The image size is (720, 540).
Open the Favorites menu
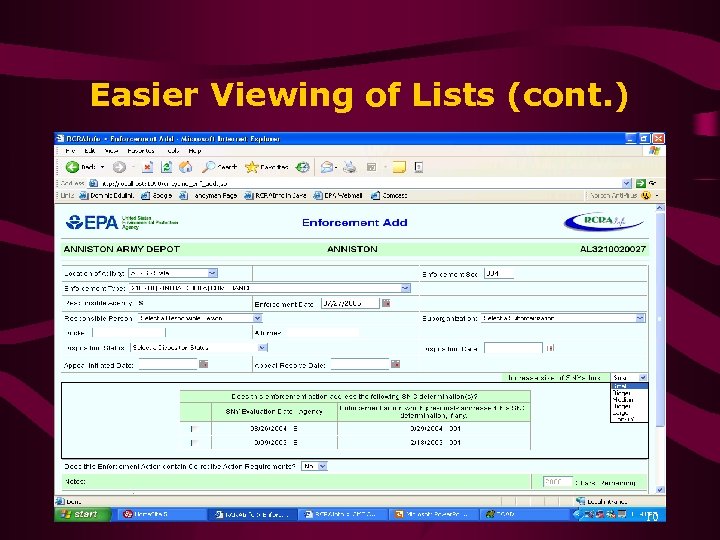pyautogui.click(x=141, y=151)
